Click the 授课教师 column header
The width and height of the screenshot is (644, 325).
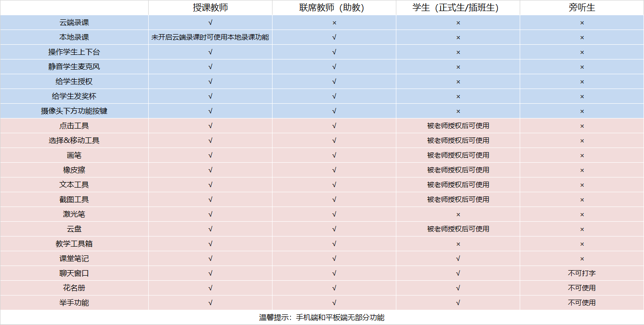point(210,7)
